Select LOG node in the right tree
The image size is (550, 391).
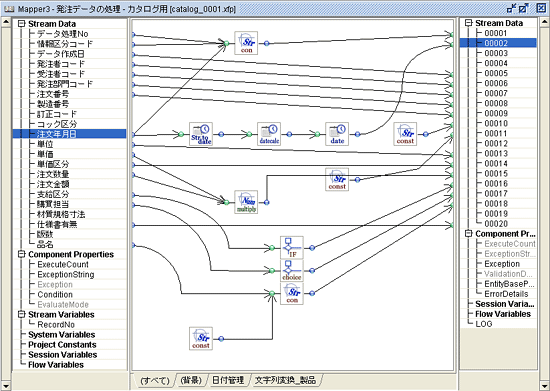[483, 324]
